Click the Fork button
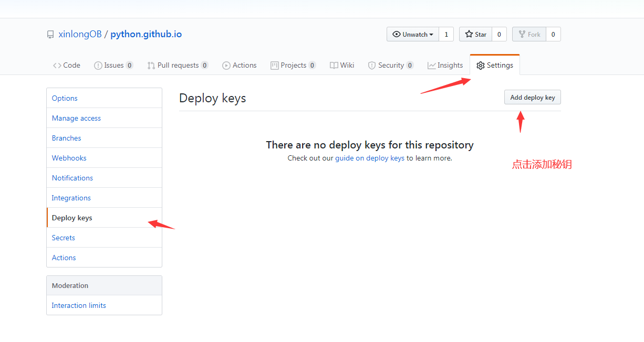Screen dimensions: 644x342 529,35
